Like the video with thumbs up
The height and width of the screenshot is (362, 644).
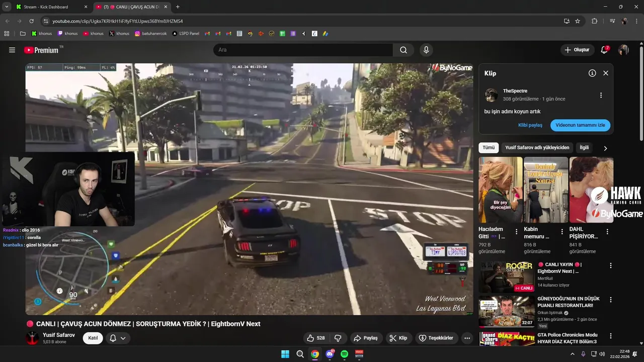[315, 338]
